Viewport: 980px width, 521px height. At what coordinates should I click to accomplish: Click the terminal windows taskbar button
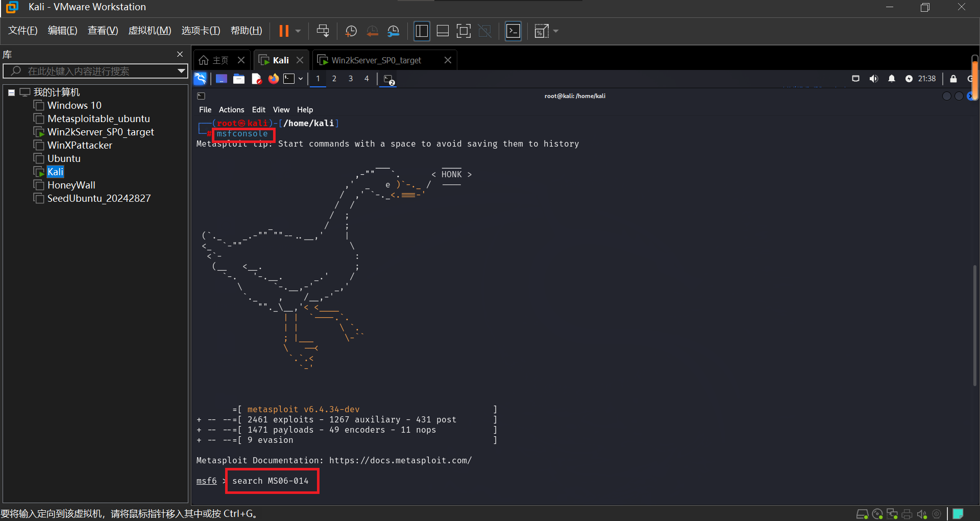pyautogui.click(x=389, y=80)
